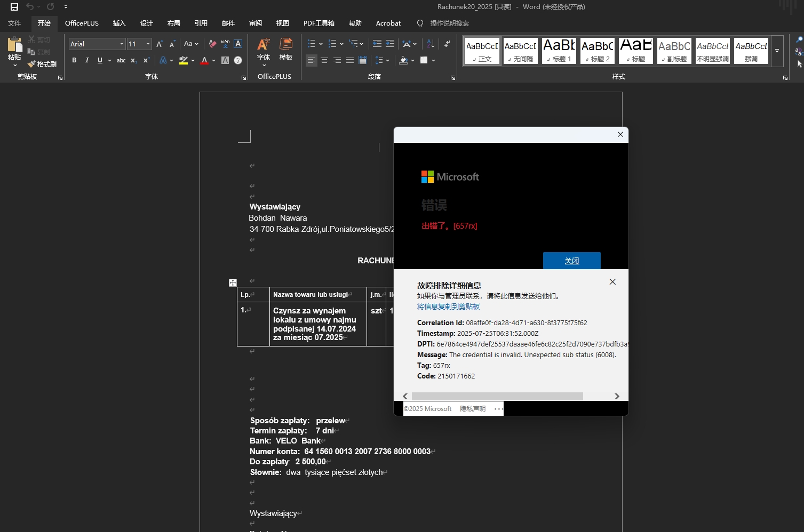Click the Format Painter (格式刷) brush icon
Viewport: 804px width, 532px height.
coord(31,64)
